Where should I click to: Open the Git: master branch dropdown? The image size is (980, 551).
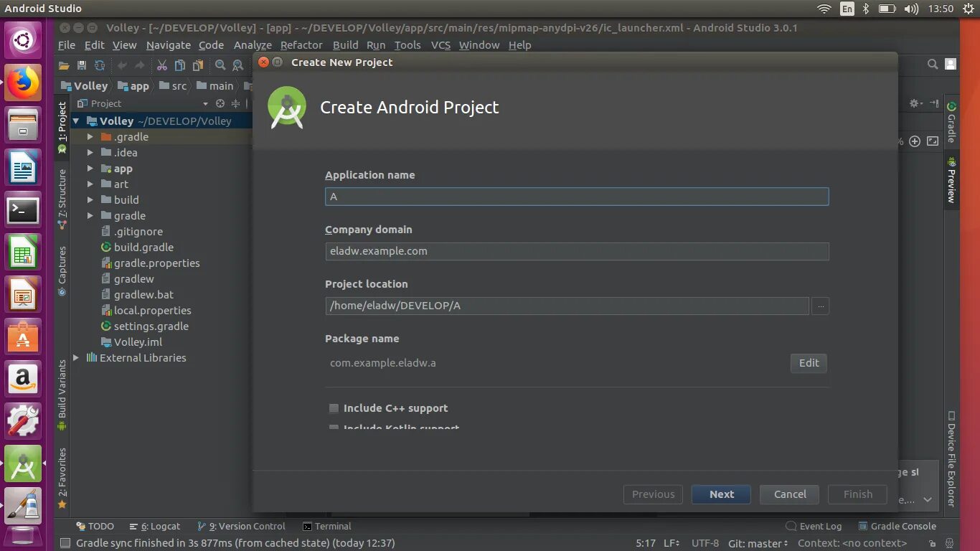click(x=758, y=543)
